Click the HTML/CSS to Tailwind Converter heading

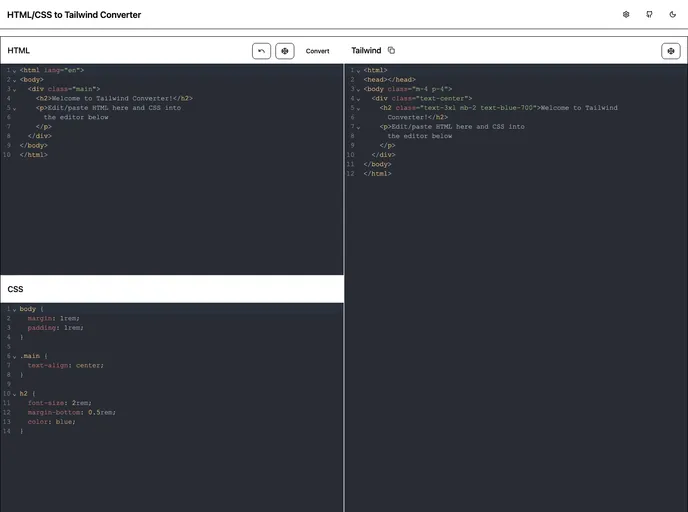coord(74,14)
